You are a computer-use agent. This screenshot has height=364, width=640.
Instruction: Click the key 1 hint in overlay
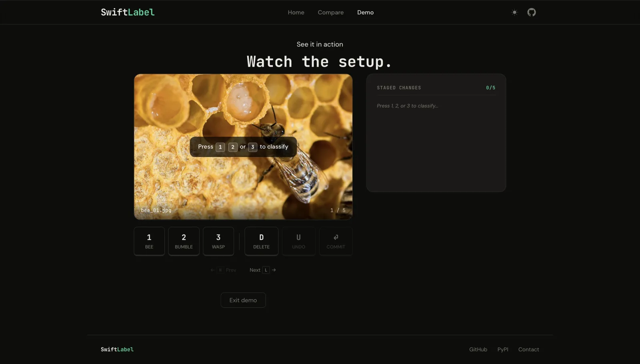pyautogui.click(x=220, y=147)
